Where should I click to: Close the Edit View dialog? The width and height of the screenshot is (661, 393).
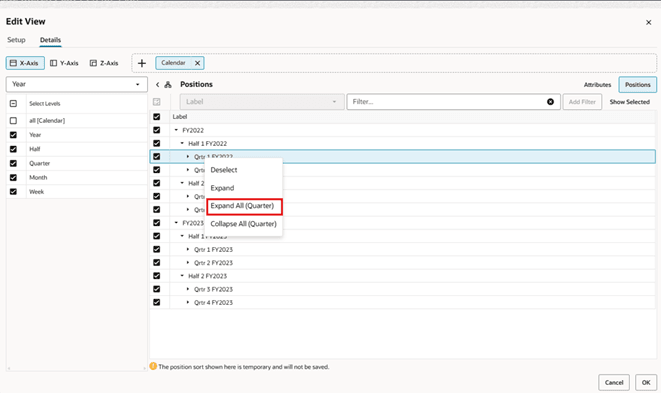click(648, 22)
